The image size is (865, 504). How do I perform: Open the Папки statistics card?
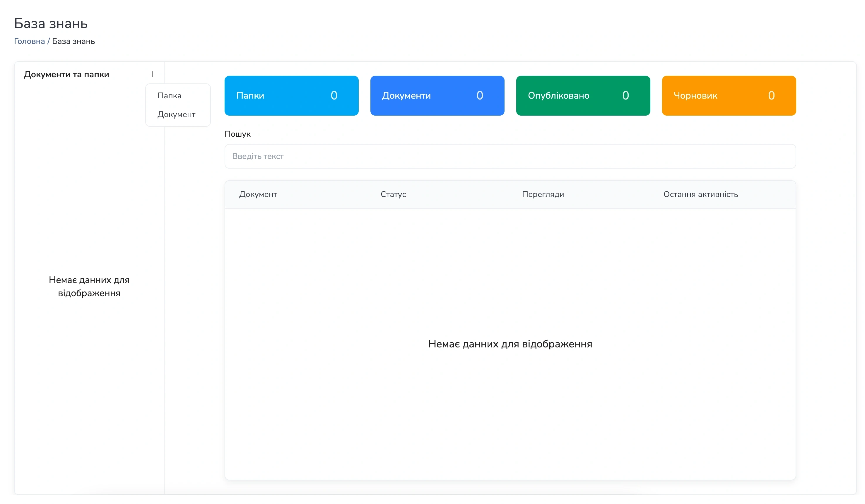click(x=291, y=96)
